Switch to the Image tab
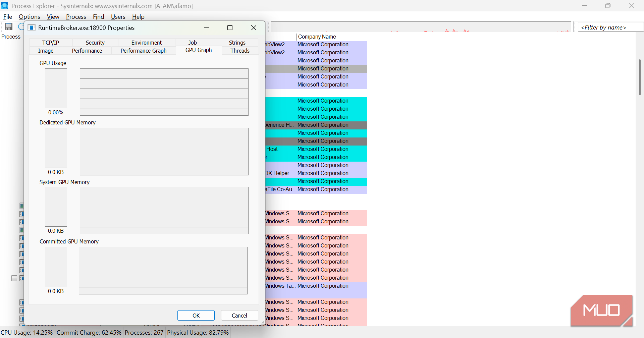This screenshot has height=338, width=644. (46, 51)
